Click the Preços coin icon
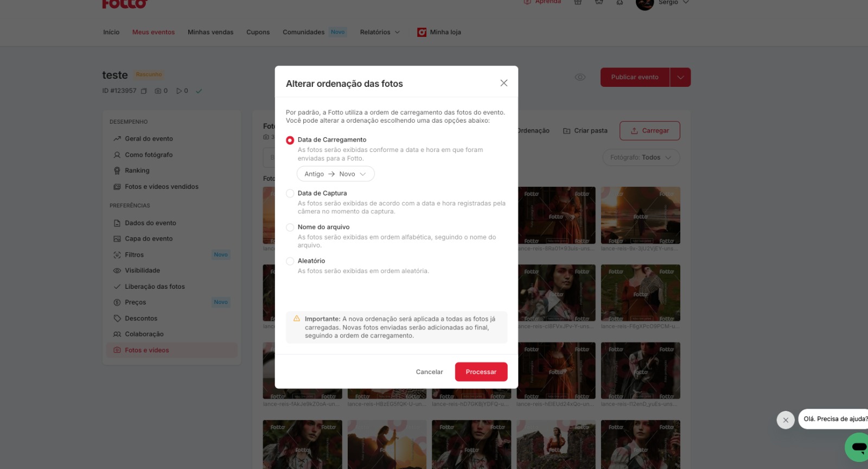The width and height of the screenshot is (868, 469). (x=117, y=302)
